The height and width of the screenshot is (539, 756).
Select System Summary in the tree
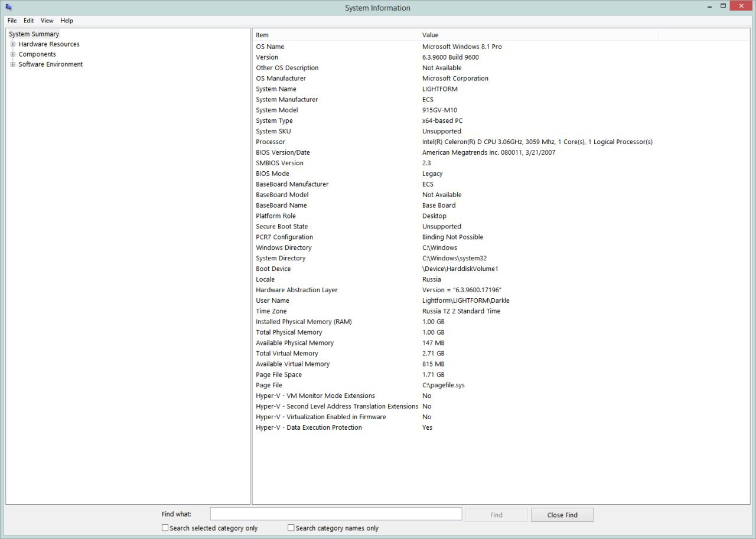(34, 34)
